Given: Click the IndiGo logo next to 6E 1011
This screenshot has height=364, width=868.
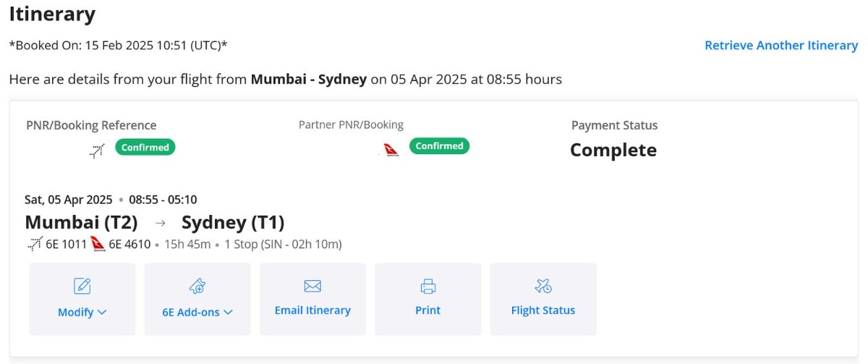Looking at the screenshot, I should tap(35, 244).
